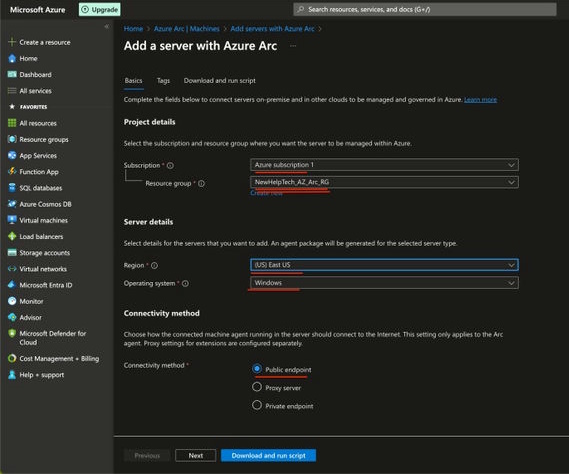The width and height of the screenshot is (569, 474).
Task: Open the Learn more link
Action: 480,99
